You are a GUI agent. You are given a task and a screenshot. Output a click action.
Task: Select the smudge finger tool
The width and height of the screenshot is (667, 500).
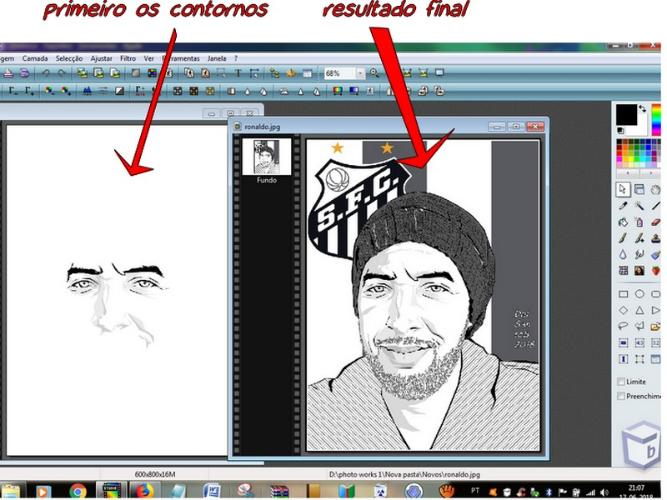click(639, 254)
